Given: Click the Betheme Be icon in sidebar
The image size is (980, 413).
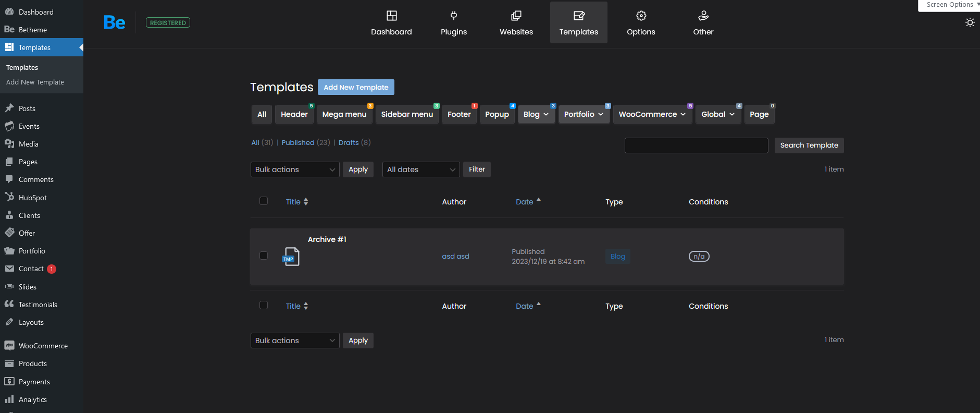Looking at the screenshot, I should pyautogui.click(x=9, y=29).
